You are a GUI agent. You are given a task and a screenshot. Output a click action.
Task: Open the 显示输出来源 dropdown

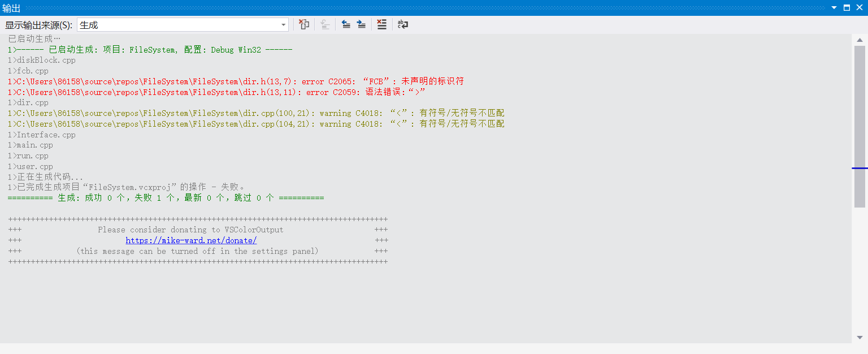coord(283,24)
